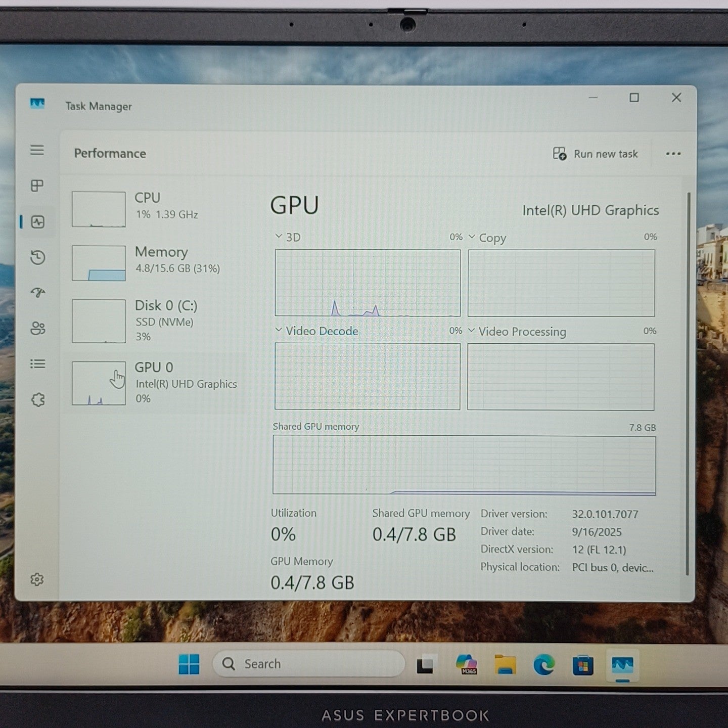Click the Run new task button
The image size is (728, 728).
click(595, 154)
